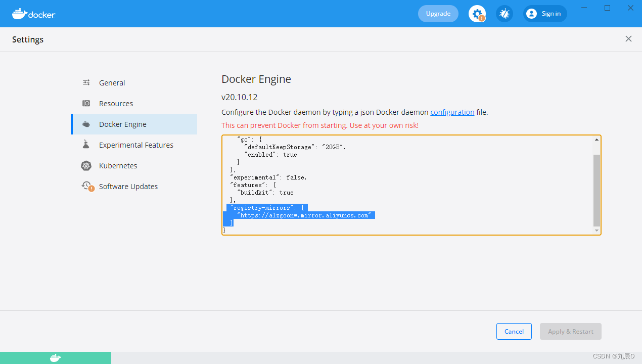Click inside the JSON daemon configuration editor
642x364 pixels.
pyautogui.click(x=404, y=185)
